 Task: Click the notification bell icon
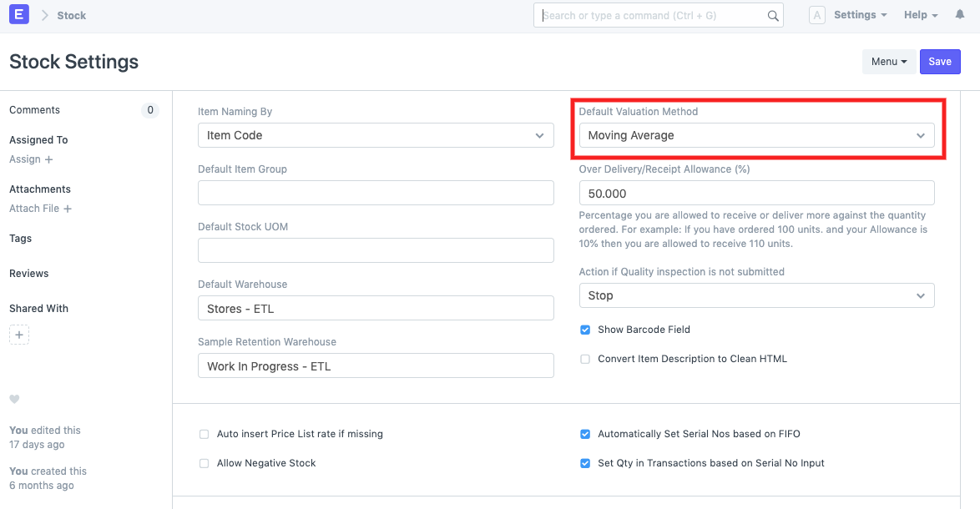[959, 15]
